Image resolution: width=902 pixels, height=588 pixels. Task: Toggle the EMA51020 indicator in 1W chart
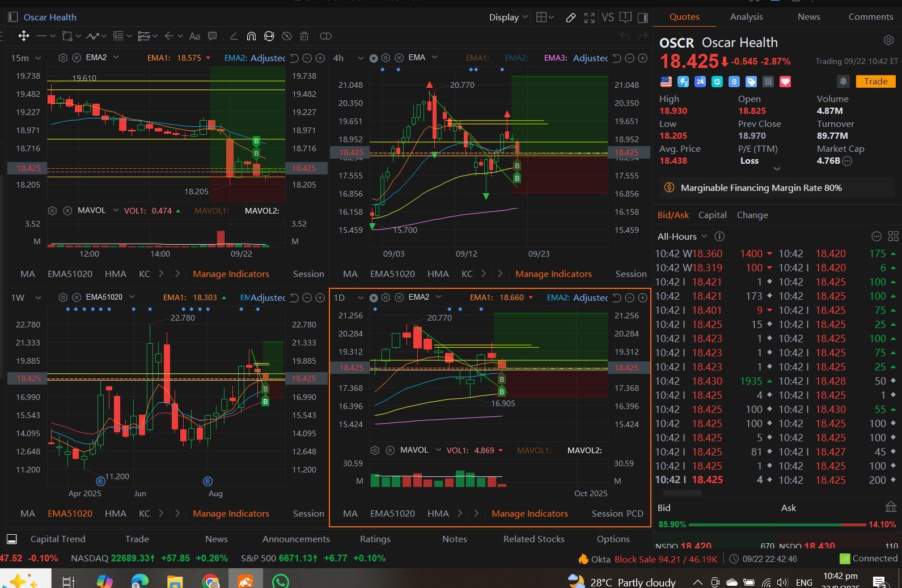click(x=70, y=514)
